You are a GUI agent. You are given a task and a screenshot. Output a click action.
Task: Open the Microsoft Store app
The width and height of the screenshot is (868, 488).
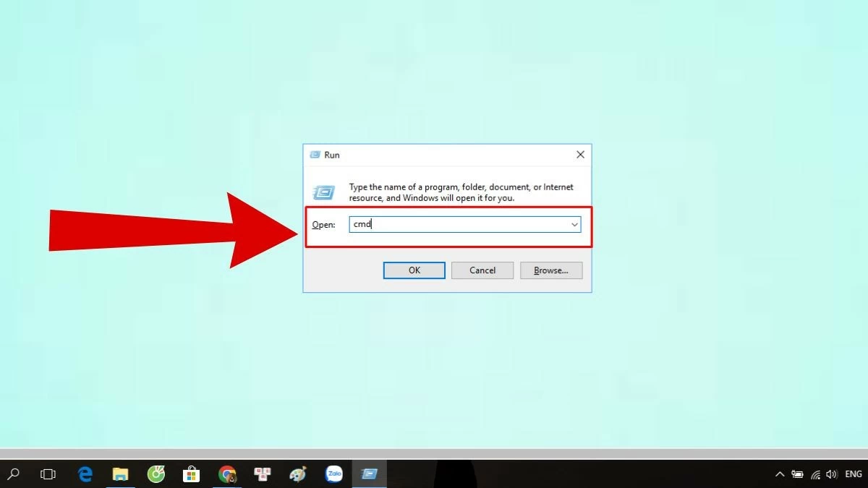tap(191, 474)
